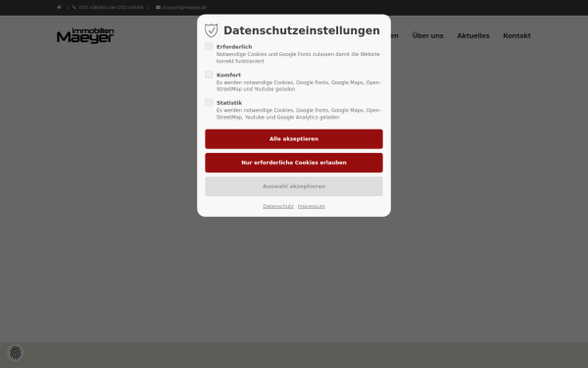Click the envelope email icon in top bar

click(x=158, y=7)
